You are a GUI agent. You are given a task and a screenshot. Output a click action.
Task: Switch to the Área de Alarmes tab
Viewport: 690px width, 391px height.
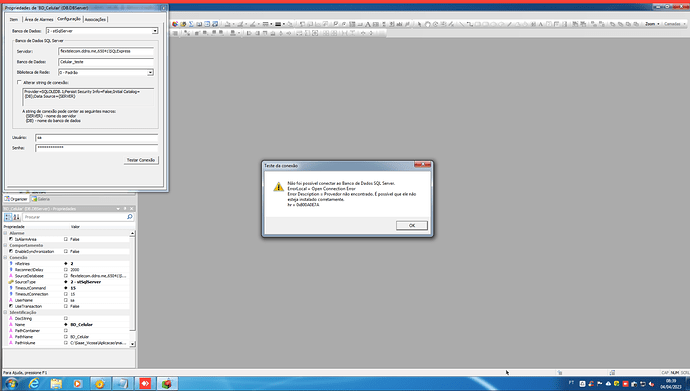(x=39, y=19)
